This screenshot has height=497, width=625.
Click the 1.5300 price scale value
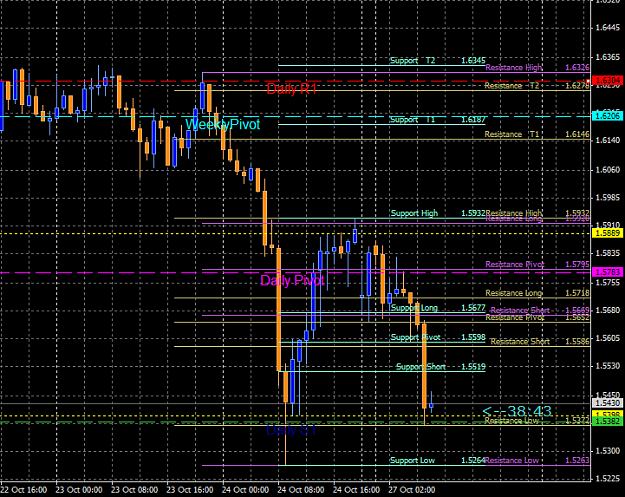coord(608,451)
